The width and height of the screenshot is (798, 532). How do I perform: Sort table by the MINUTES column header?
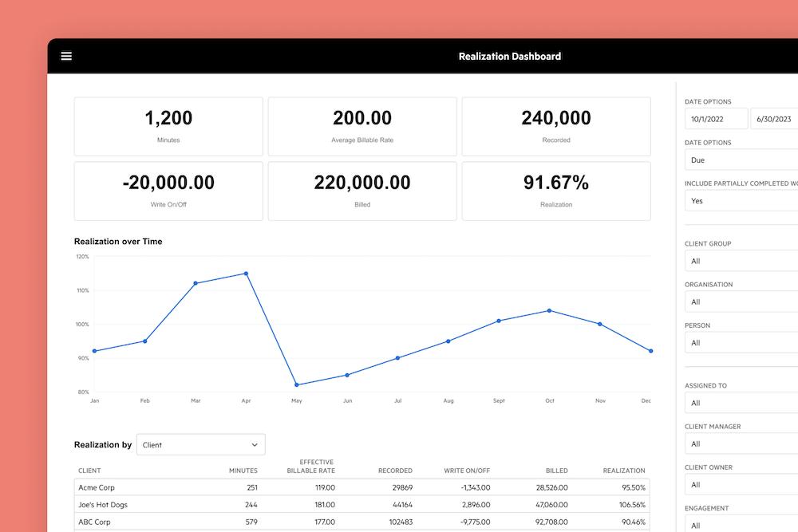pos(243,471)
